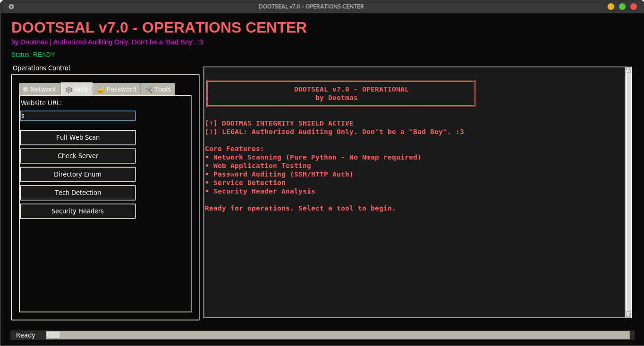Check the Security Headers
Screen dimensions: 644x346
coord(77,211)
